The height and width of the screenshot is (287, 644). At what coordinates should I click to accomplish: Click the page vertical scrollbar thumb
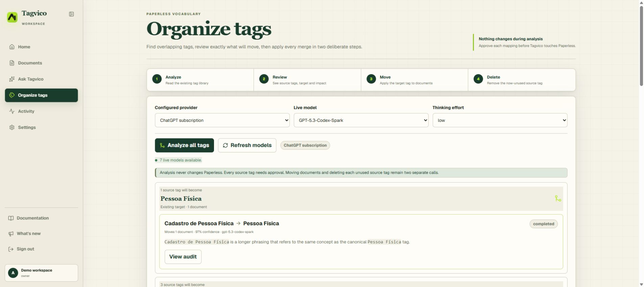(x=641, y=46)
